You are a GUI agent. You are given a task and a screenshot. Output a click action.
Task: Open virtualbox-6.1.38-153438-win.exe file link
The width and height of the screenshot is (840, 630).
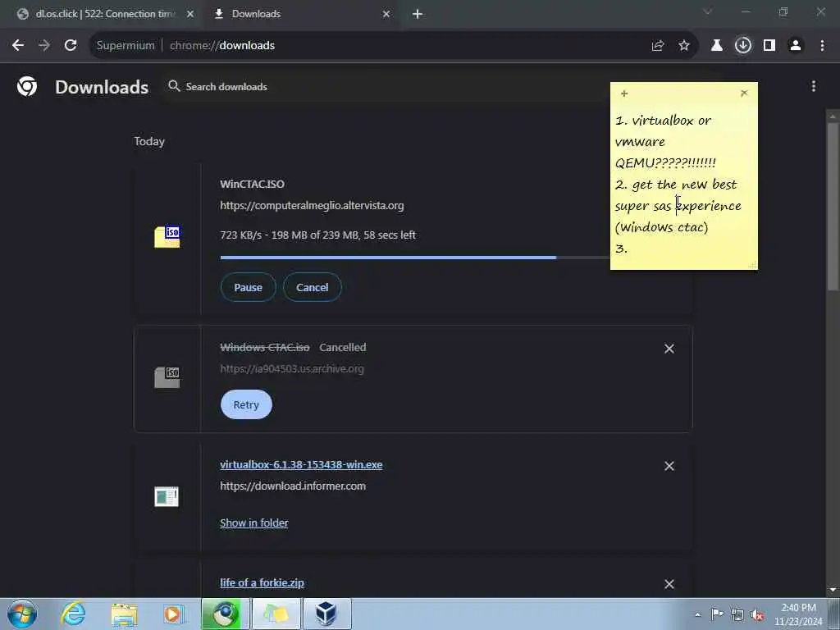click(301, 464)
